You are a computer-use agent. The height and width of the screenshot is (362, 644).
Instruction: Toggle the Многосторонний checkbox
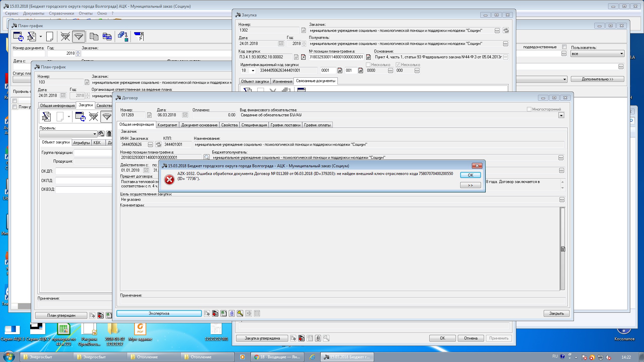(529, 109)
